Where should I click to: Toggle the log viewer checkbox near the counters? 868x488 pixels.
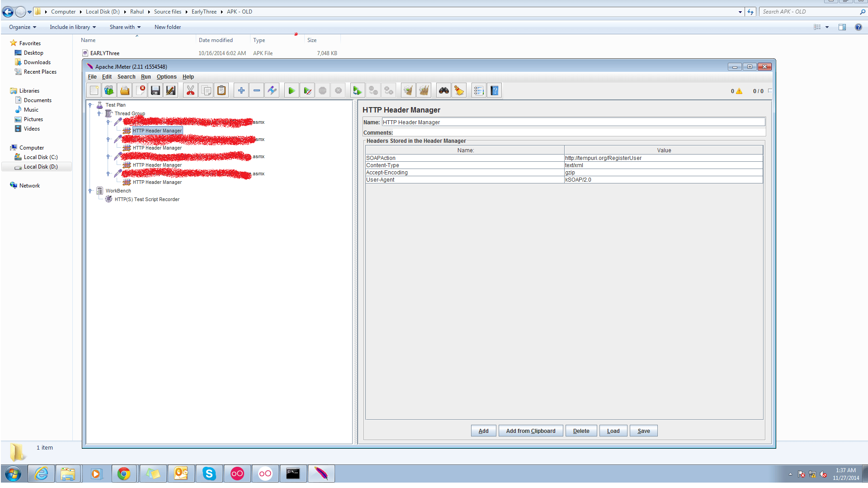769,90
